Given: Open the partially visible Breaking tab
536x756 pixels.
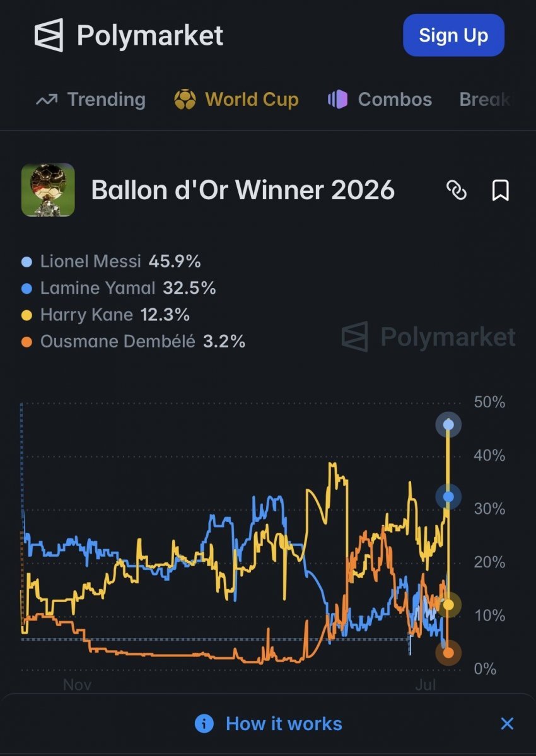Looking at the screenshot, I should (484, 100).
